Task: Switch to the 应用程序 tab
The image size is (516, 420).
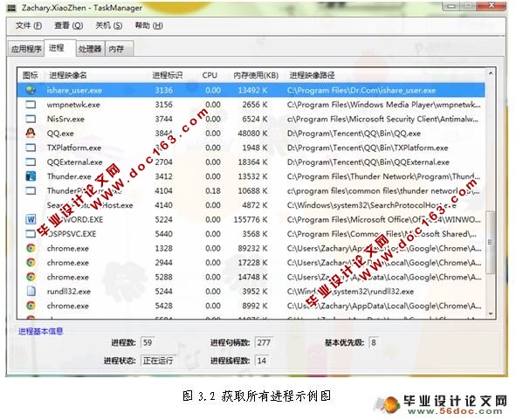Action: pos(26,49)
